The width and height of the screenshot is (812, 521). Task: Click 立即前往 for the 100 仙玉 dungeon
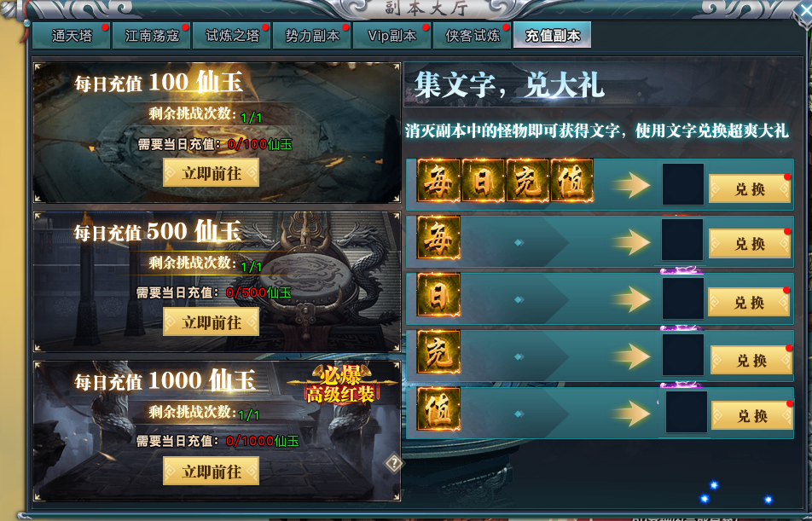(212, 173)
